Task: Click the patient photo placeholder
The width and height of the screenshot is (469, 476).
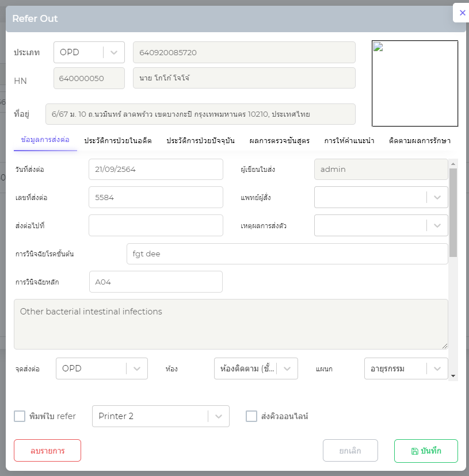Action: pyautogui.click(x=415, y=83)
